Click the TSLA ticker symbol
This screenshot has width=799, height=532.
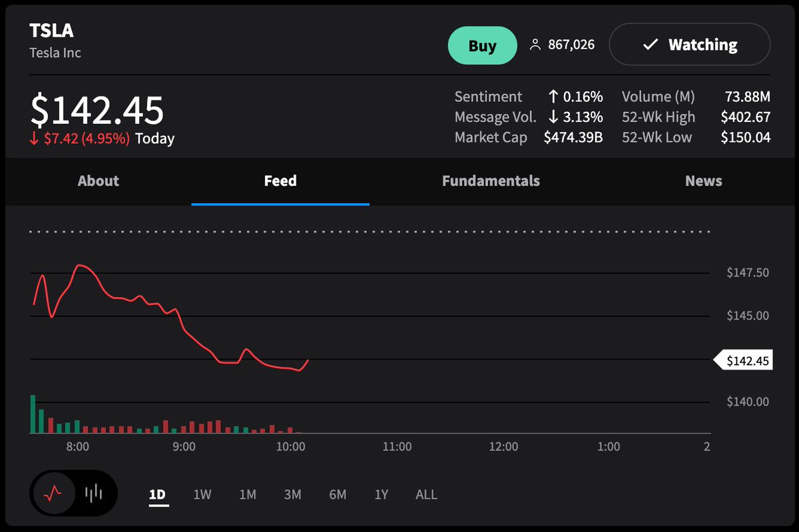pos(51,31)
